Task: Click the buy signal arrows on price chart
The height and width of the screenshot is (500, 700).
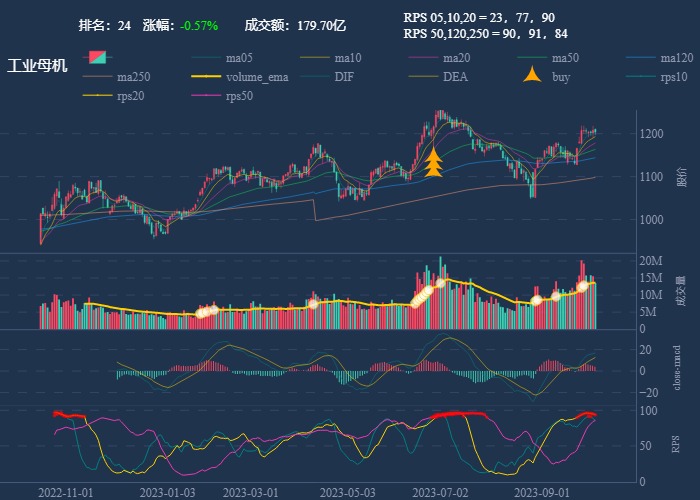Action: click(433, 163)
